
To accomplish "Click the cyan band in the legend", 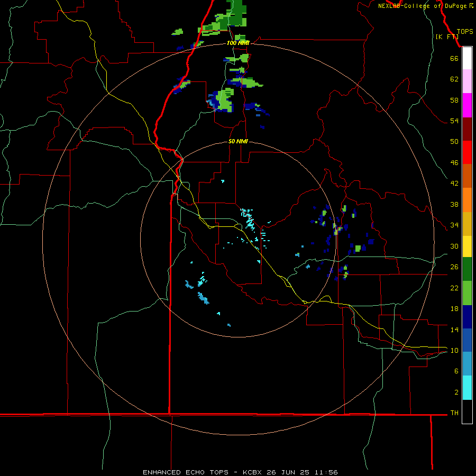I will [x=467, y=388].
